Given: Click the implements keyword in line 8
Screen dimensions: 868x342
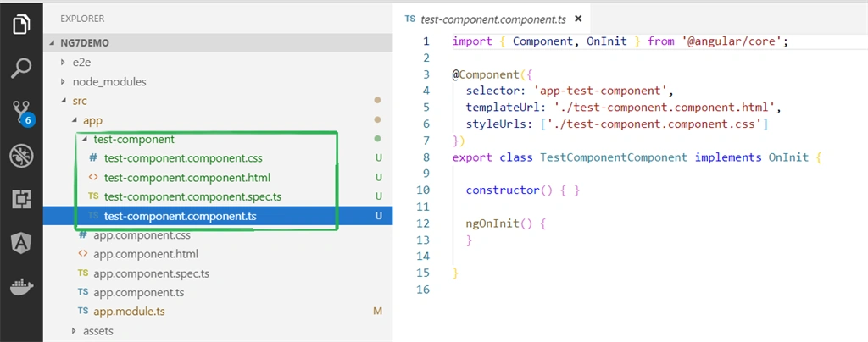Looking at the screenshot, I should 728,157.
